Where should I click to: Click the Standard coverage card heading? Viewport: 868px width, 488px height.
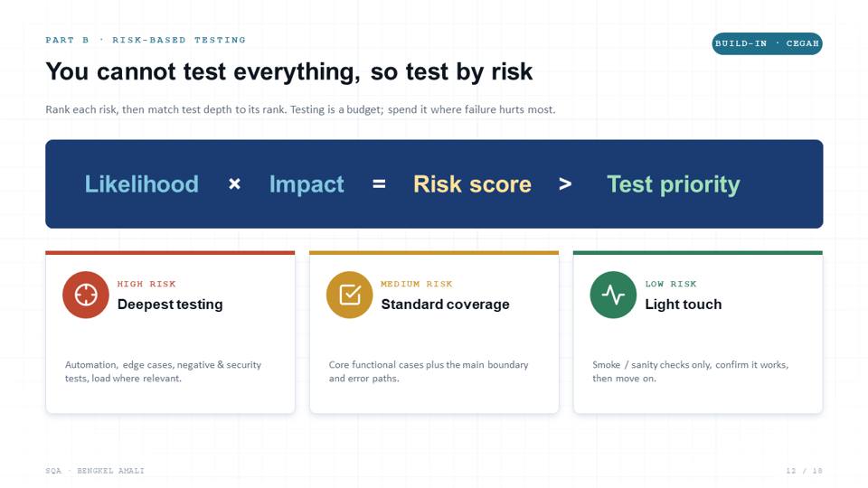coord(445,305)
